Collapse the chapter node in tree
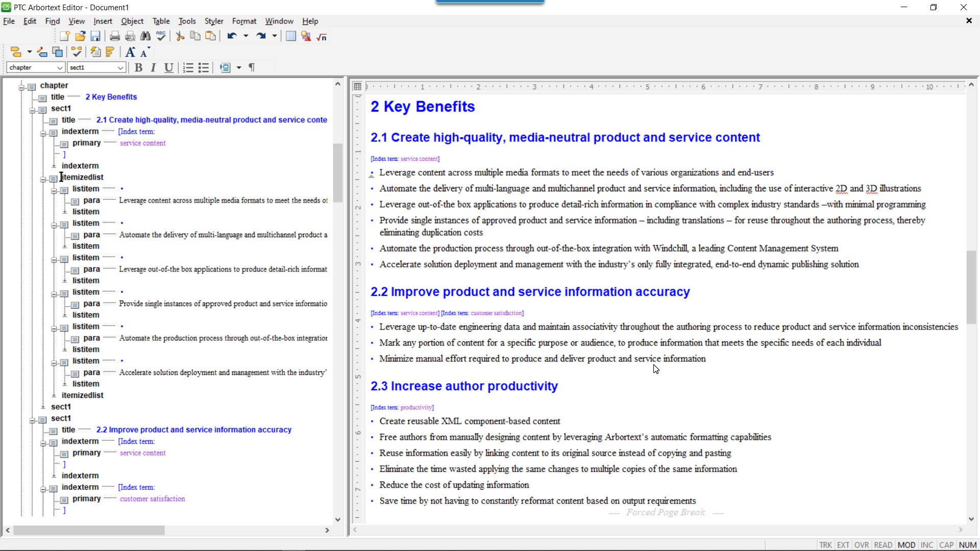This screenshot has width=980, height=551. pyautogui.click(x=21, y=88)
